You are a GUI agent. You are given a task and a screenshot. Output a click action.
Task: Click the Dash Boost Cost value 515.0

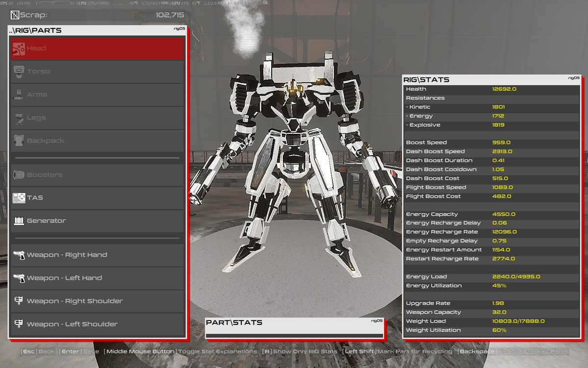[x=500, y=178]
